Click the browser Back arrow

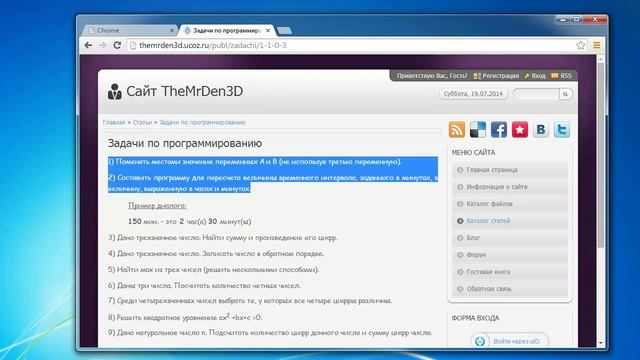88,45
